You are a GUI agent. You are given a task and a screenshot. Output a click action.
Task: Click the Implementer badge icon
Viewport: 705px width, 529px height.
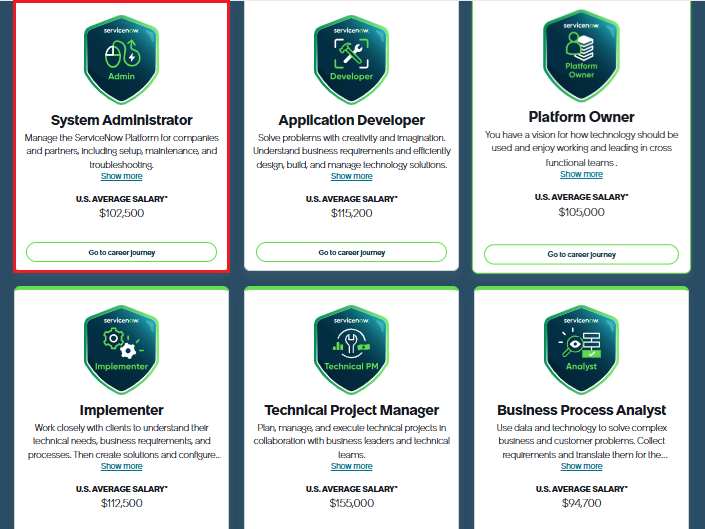pos(121,345)
